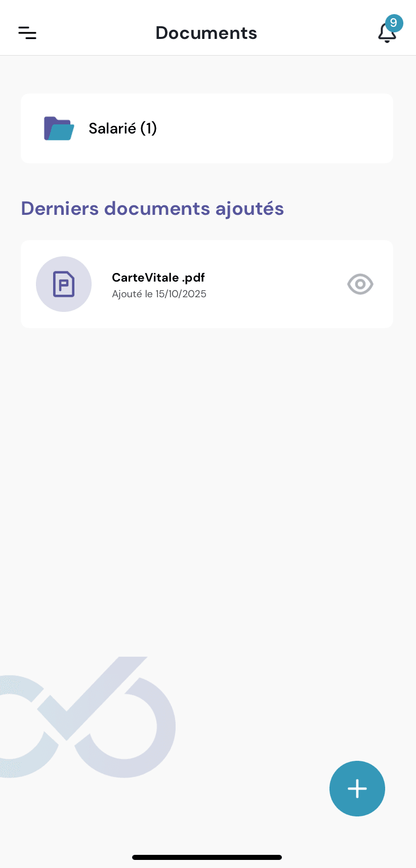Click the purple and blue folder icon

coord(59,128)
